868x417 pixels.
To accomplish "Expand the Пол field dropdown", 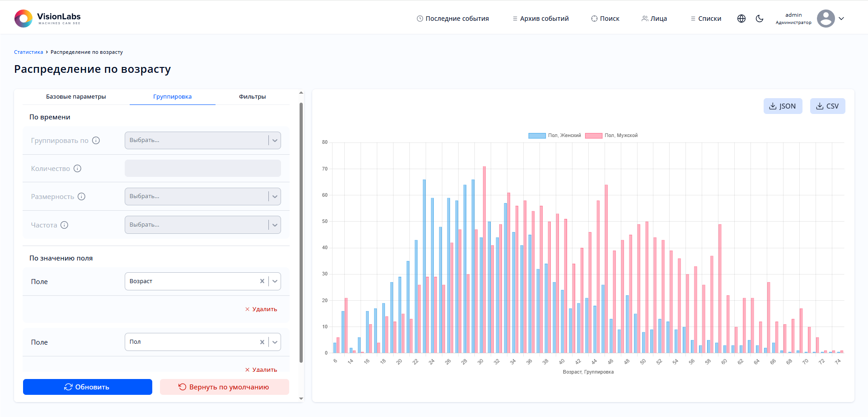I will click(275, 342).
